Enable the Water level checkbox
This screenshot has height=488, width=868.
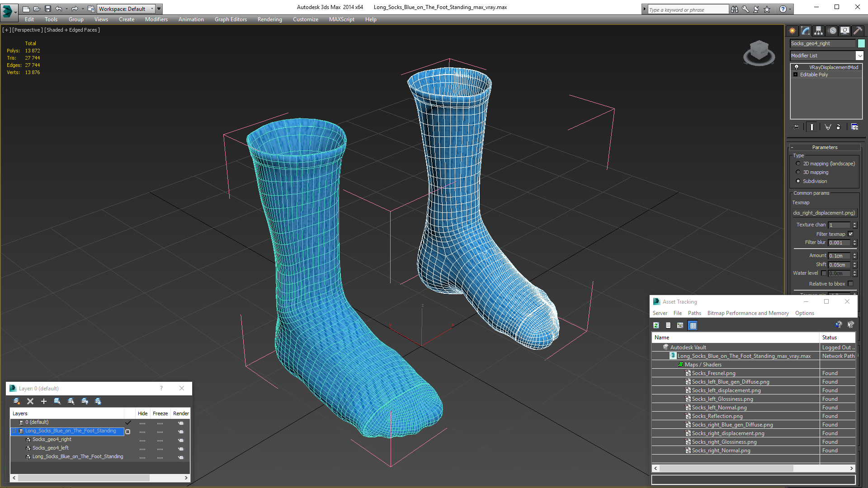824,273
